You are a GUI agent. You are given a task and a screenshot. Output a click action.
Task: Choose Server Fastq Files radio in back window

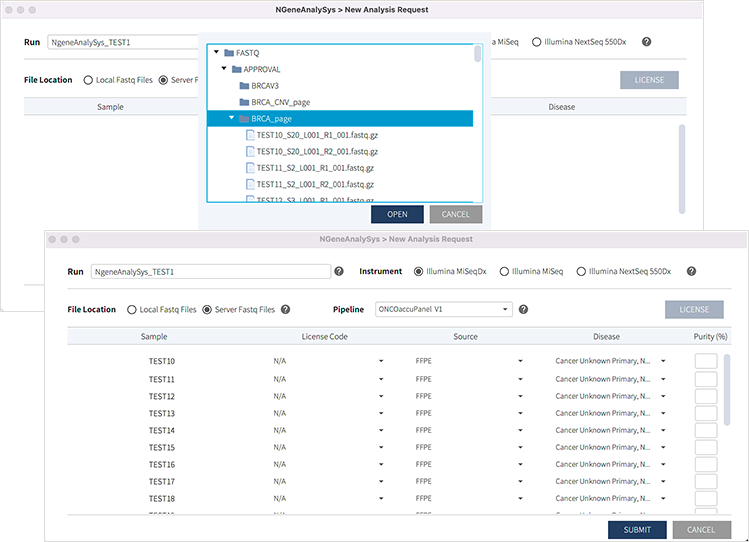click(x=163, y=80)
